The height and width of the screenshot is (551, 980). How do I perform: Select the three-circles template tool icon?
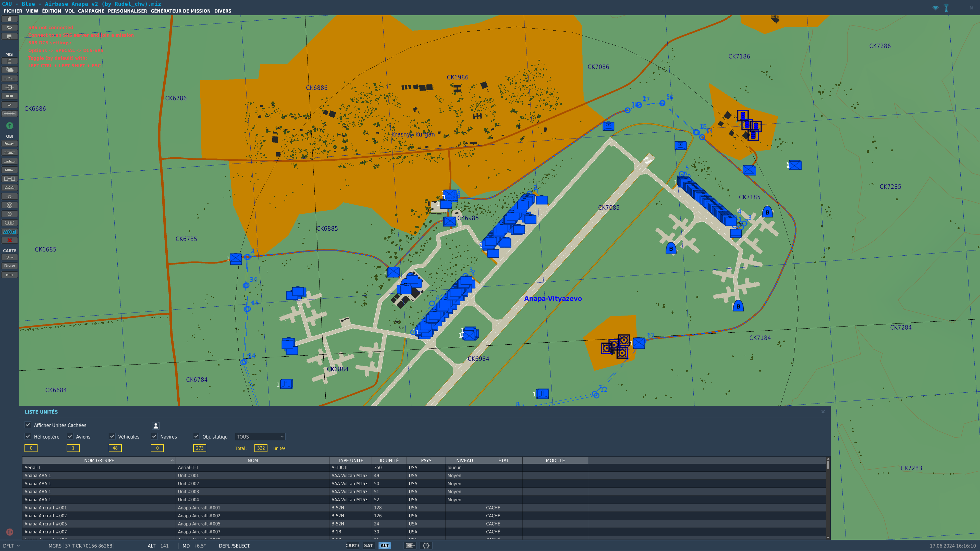[9, 223]
